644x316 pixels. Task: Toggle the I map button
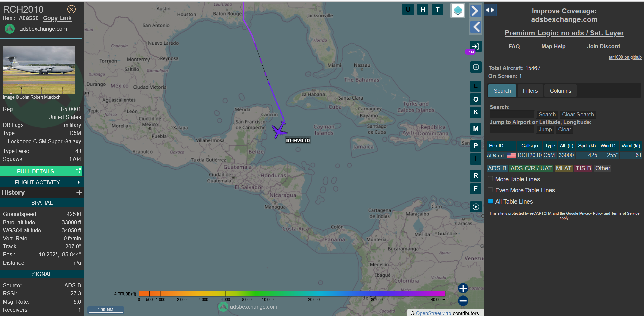pos(476,159)
